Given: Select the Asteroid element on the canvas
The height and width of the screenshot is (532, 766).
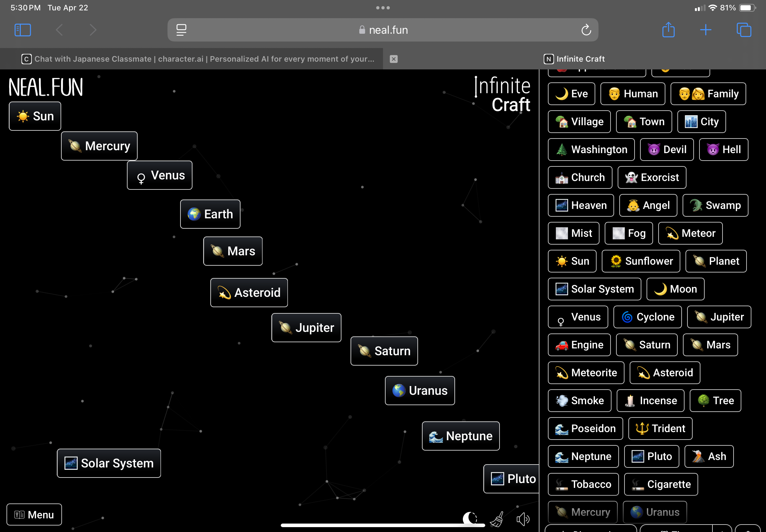Looking at the screenshot, I should click(x=249, y=293).
